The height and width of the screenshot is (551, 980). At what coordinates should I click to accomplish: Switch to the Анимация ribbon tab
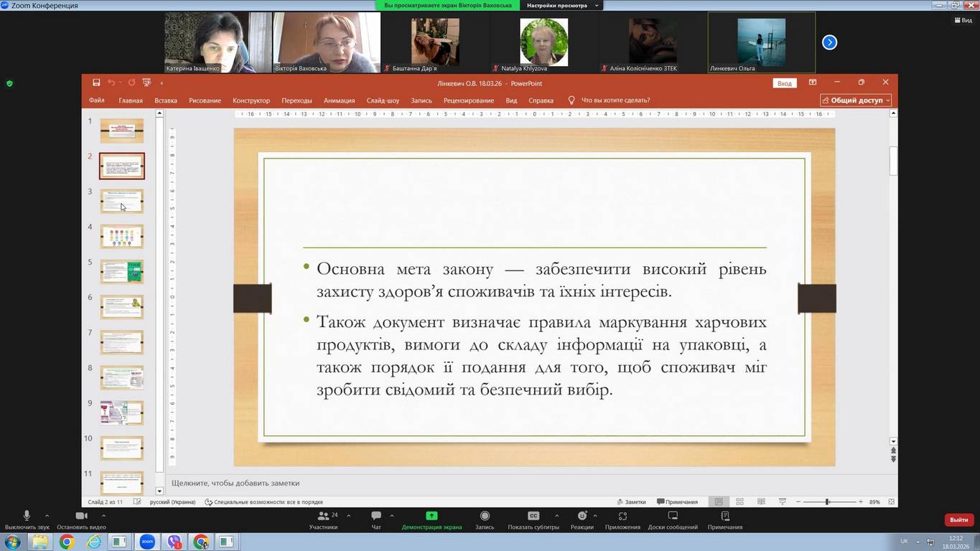tap(339, 100)
